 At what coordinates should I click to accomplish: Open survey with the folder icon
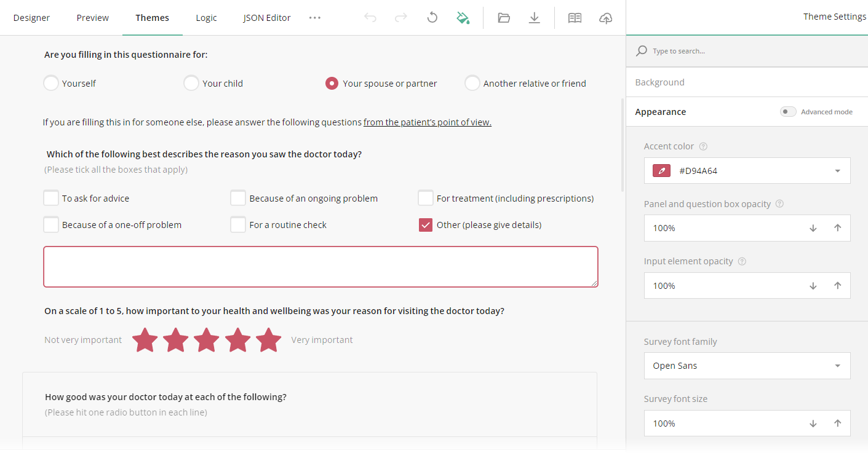pyautogui.click(x=504, y=18)
